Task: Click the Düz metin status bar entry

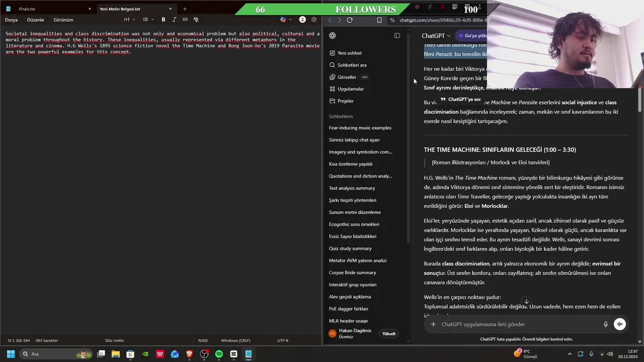Action: (114, 340)
